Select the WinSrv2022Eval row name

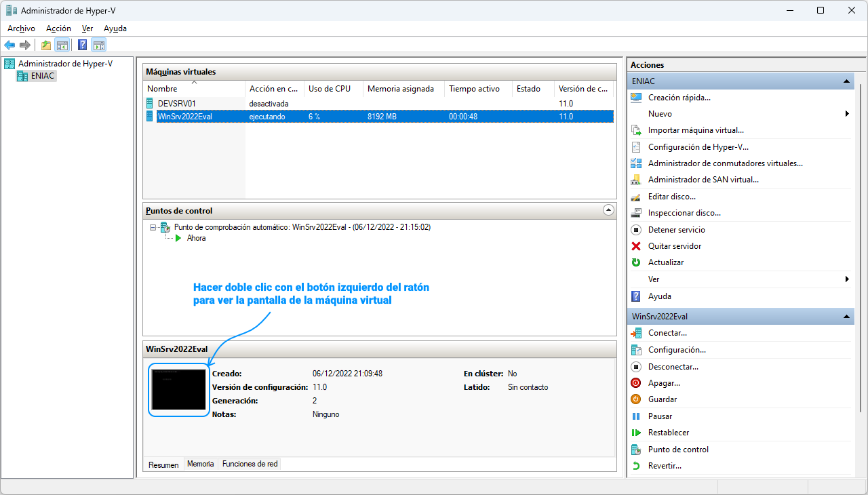click(x=184, y=117)
